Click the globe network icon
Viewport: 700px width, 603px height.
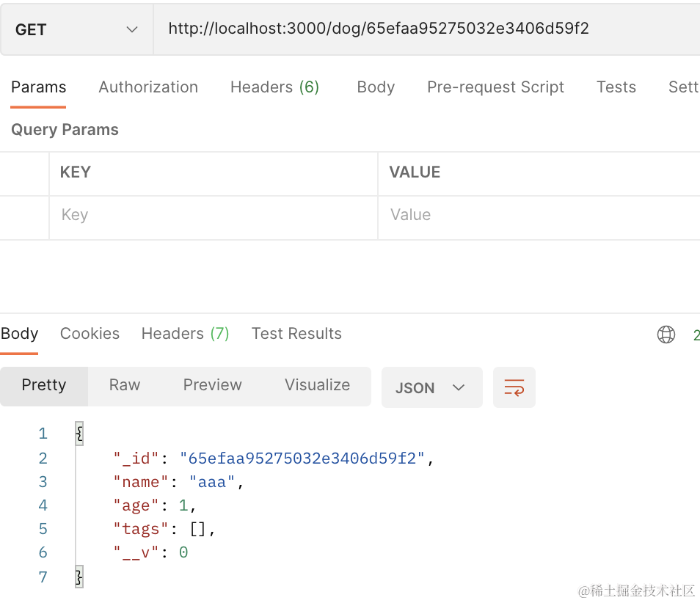pyautogui.click(x=666, y=335)
